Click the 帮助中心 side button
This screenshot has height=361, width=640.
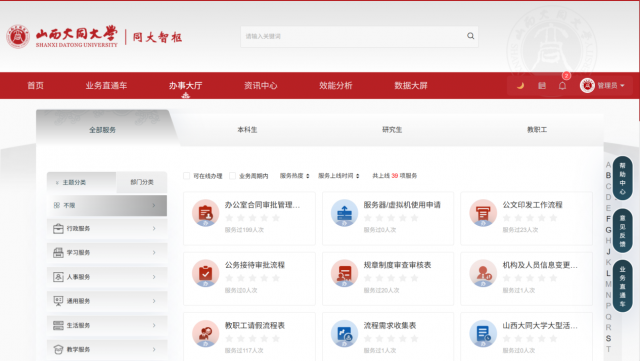[x=622, y=178]
